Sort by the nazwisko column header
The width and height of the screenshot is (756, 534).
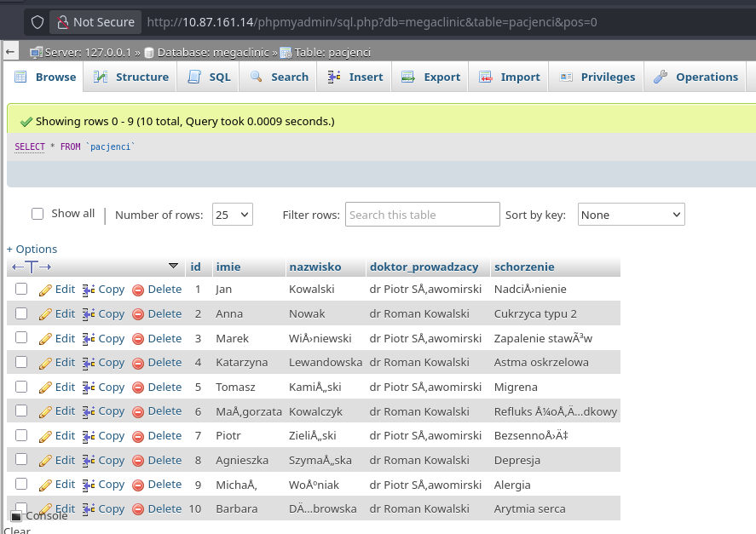tap(315, 267)
